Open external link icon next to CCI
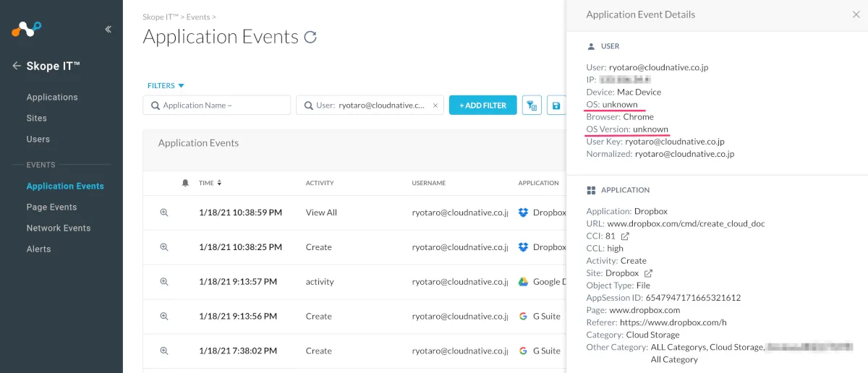Image resolution: width=868 pixels, height=373 pixels. [x=626, y=236]
